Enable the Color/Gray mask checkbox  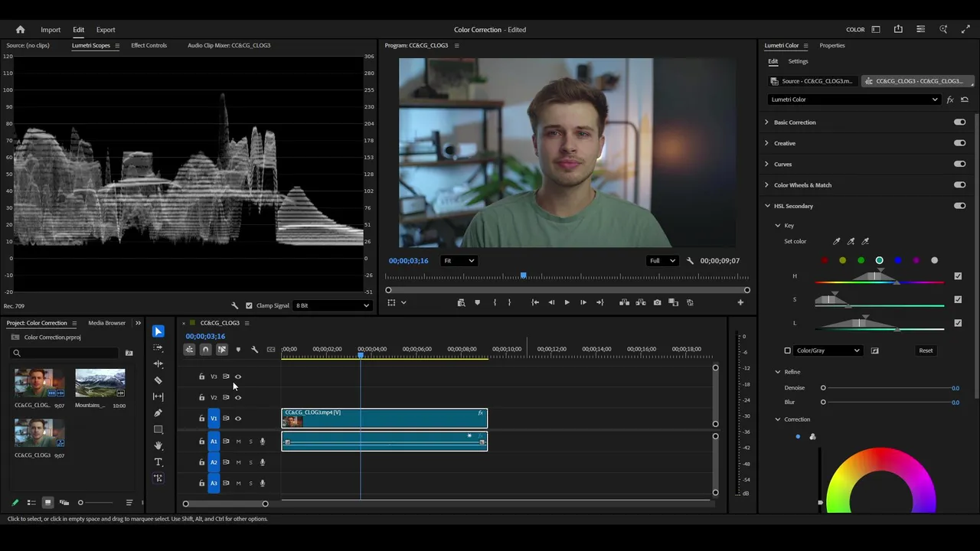[787, 350]
